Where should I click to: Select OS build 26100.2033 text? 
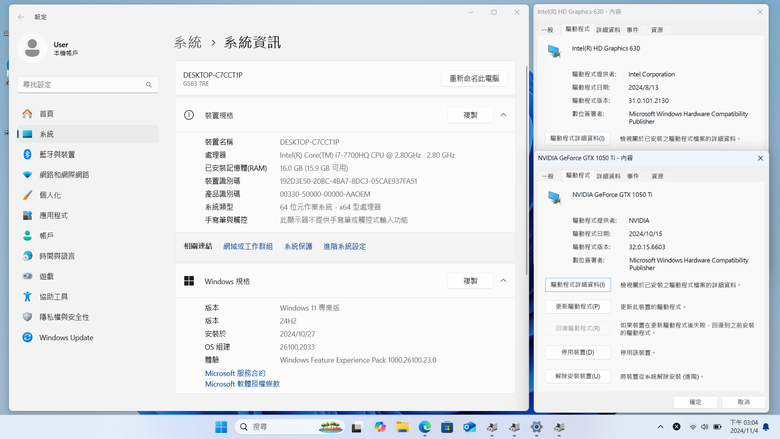[297, 347]
